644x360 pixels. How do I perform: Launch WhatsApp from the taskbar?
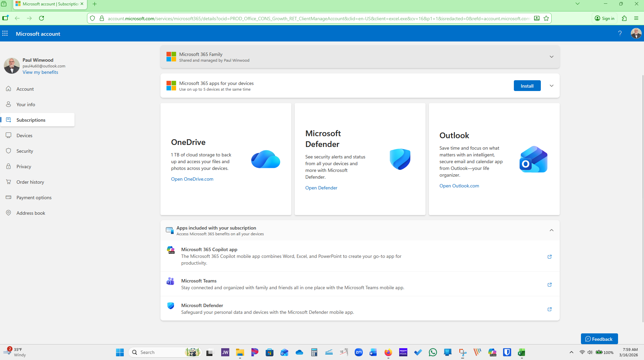[x=433, y=352]
